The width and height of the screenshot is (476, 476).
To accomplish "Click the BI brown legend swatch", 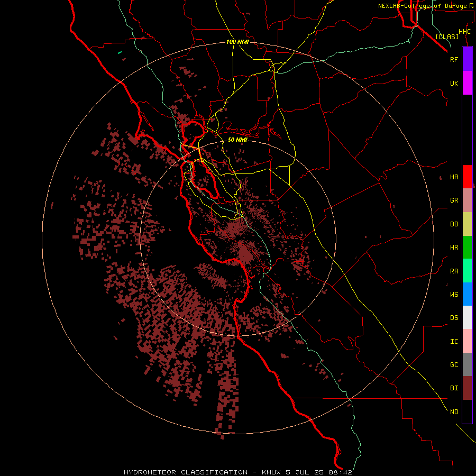I will tap(467, 388).
